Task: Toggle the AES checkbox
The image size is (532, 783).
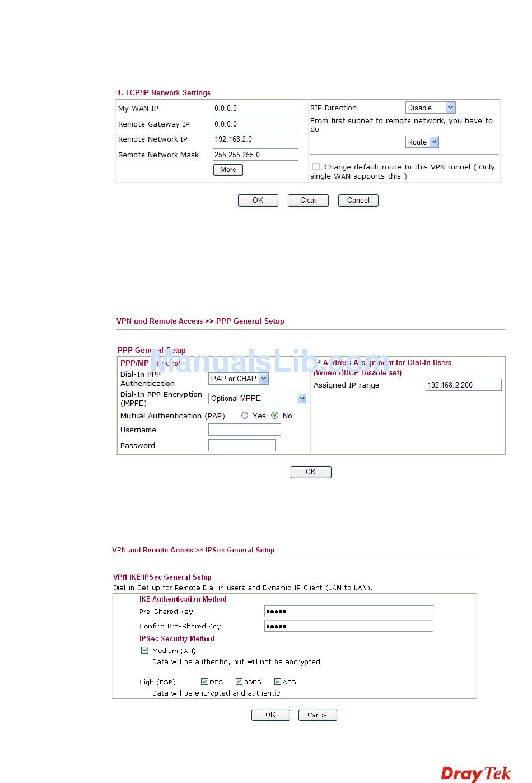Action: [x=277, y=682]
